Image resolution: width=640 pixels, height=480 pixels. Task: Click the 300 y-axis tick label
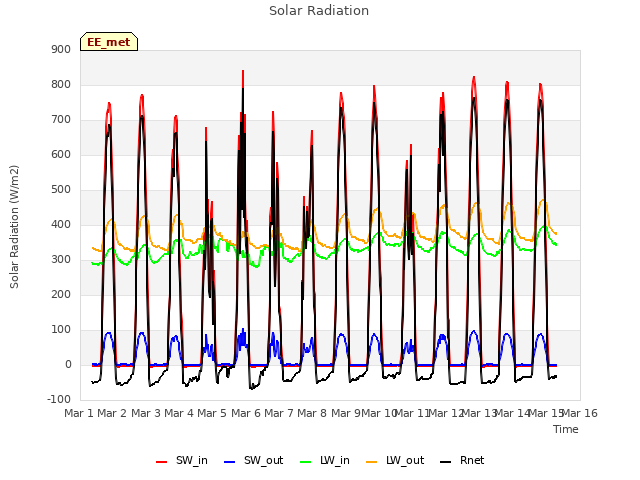click(61, 260)
